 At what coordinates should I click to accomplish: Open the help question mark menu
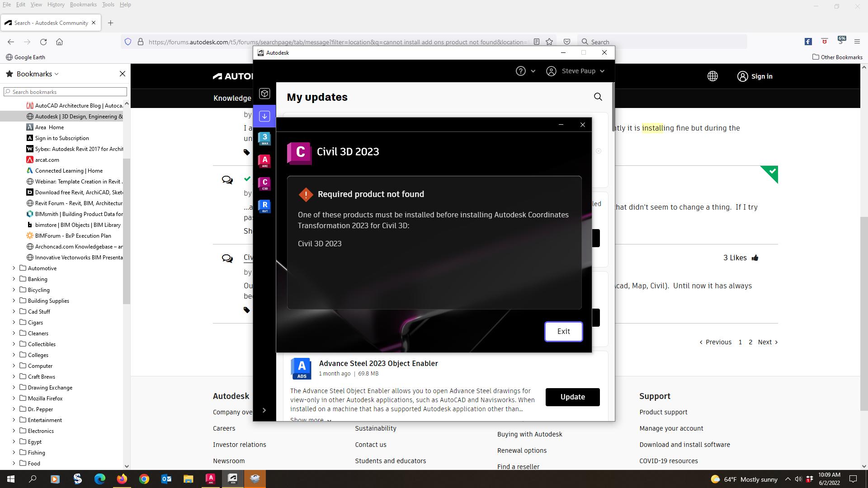click(525, 71)
